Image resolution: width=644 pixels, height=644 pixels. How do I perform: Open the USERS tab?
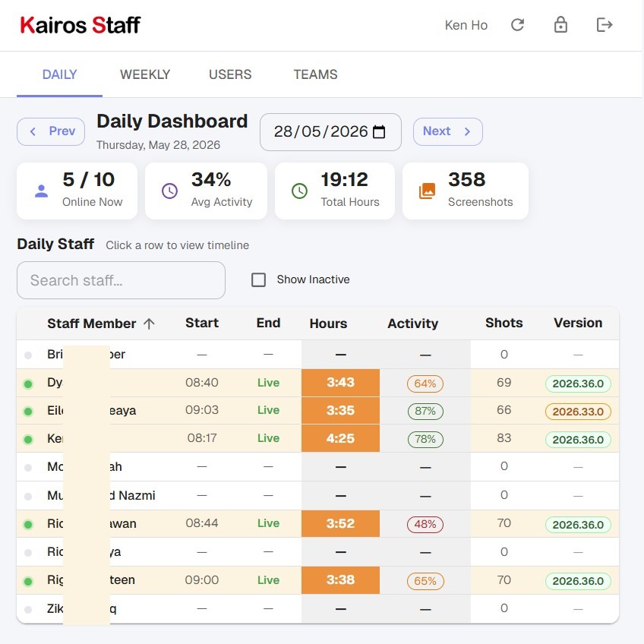point(230,74)
